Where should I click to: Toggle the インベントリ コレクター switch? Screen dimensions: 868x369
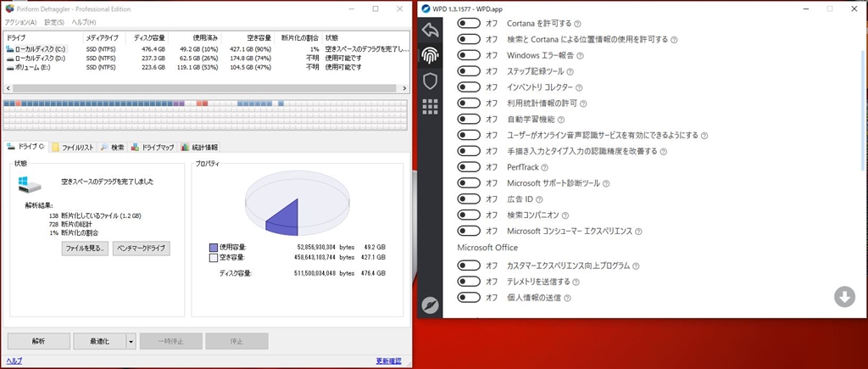pyautogui.click(x=469, y=87)
